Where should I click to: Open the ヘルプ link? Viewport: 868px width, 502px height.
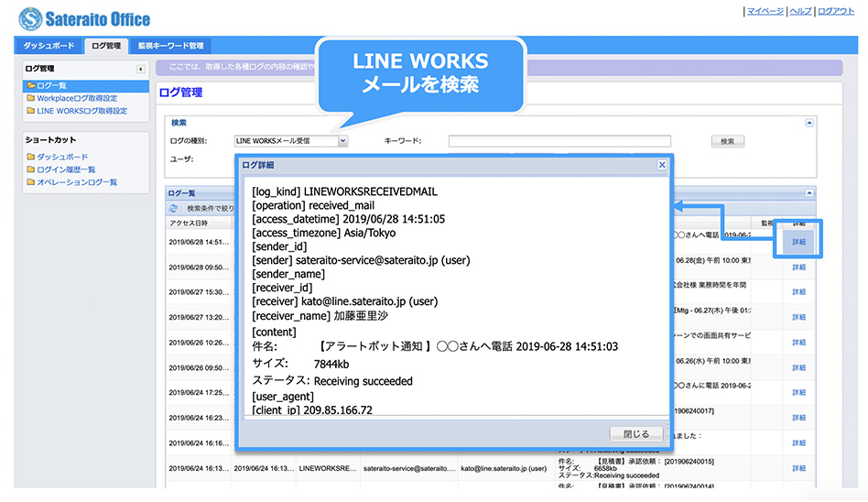coord(800,11)
